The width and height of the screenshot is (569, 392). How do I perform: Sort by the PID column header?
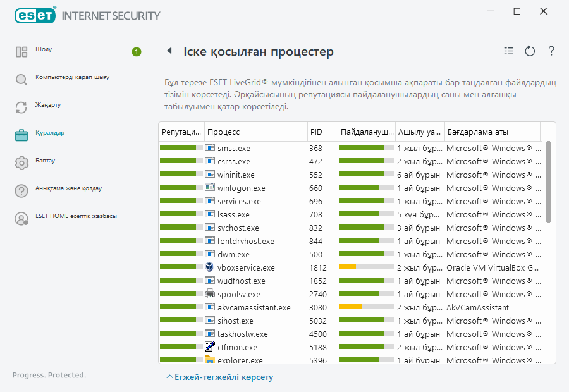tap(322, 132)
